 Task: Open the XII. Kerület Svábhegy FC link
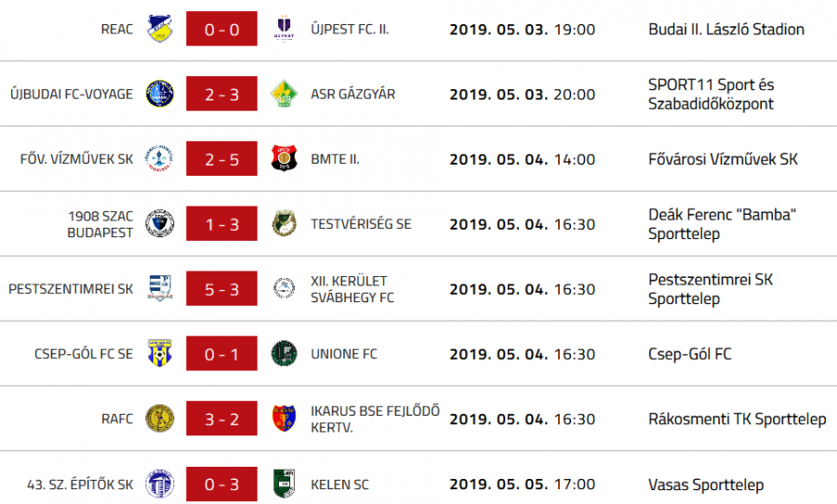tap(352, 289)
